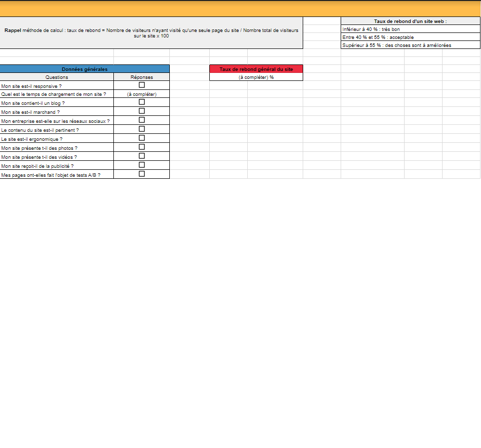Enable the 'site est-il marchand' checkbox

pos(142,111)
